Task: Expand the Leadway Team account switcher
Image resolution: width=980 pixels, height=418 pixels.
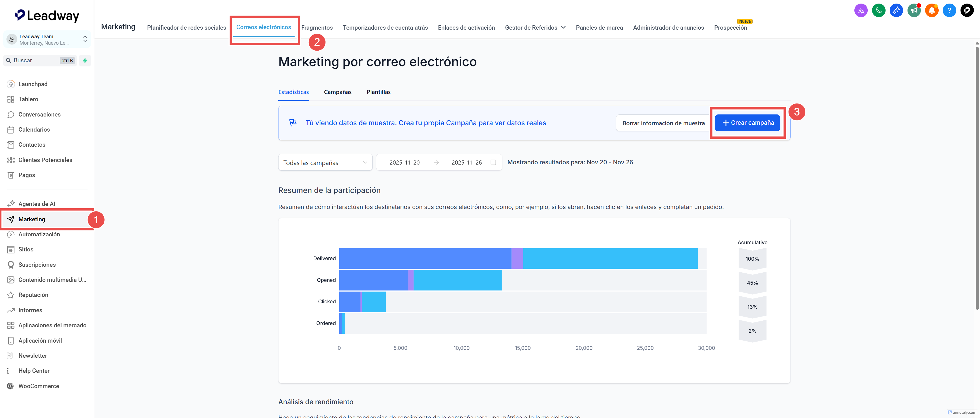Action: pos(85,39)
